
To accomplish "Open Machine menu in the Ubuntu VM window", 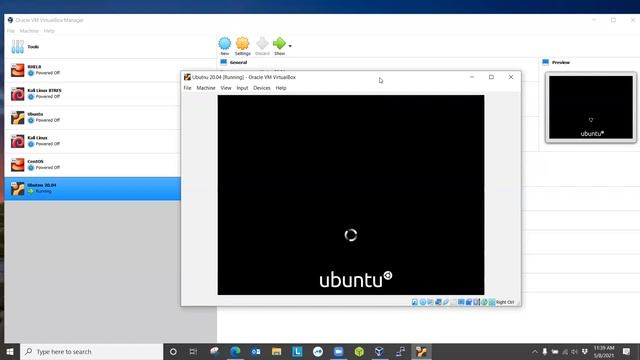I will [x=206, y=88].
